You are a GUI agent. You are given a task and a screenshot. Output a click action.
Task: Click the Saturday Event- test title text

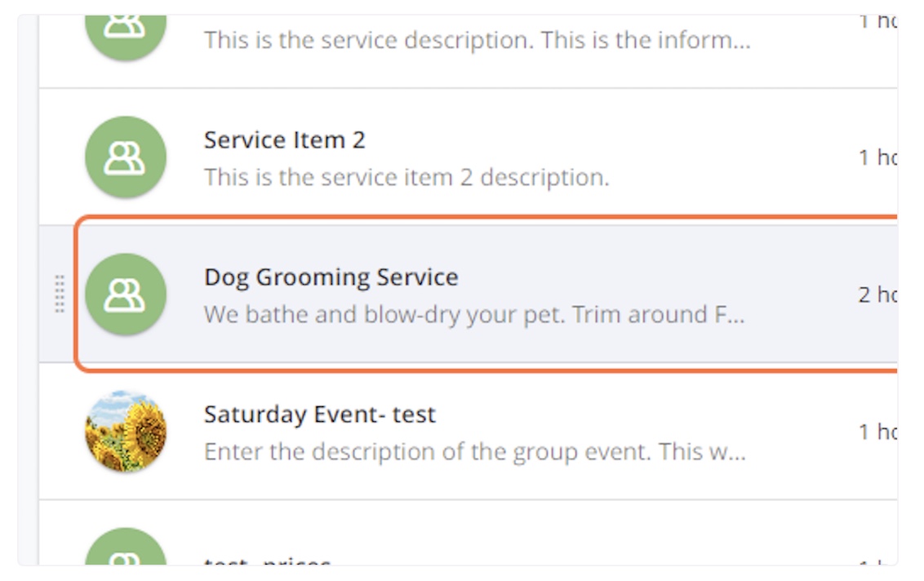[321, 414]
